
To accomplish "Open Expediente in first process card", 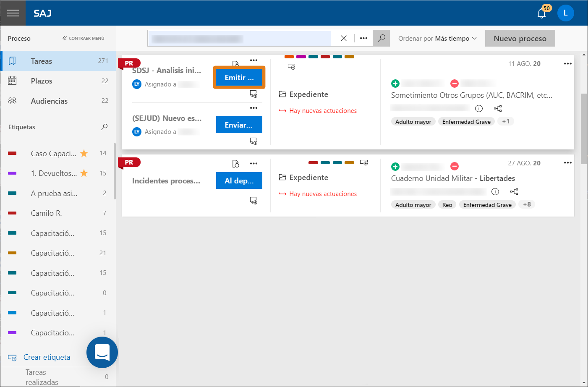I will click(x=304, y=94).
